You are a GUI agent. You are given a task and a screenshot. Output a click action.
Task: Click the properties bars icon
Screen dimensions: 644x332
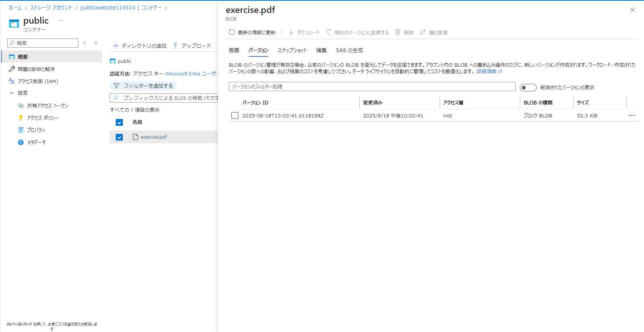21,130
